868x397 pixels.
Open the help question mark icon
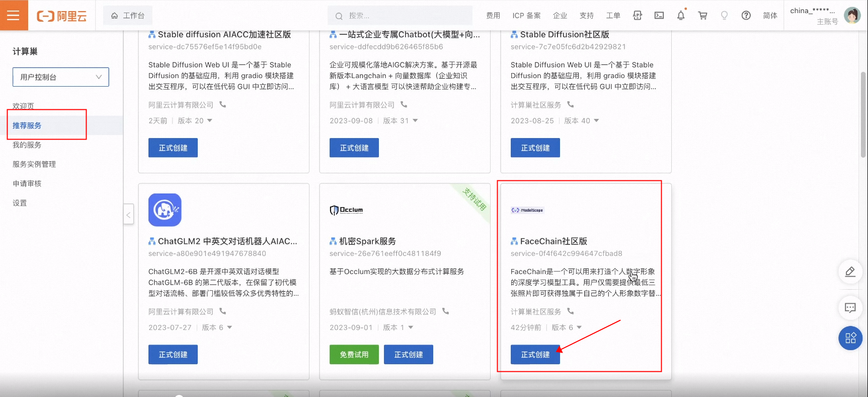[746, 16]
